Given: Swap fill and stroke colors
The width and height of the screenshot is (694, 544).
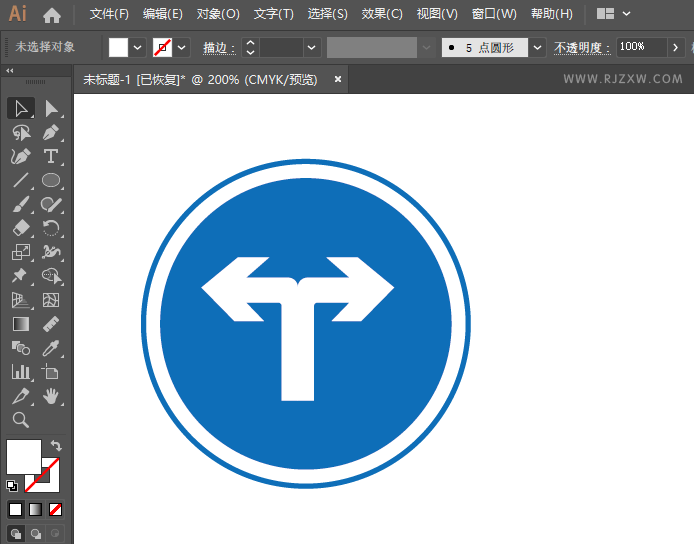Looking at the screenshot, I should tap(56, 445).
